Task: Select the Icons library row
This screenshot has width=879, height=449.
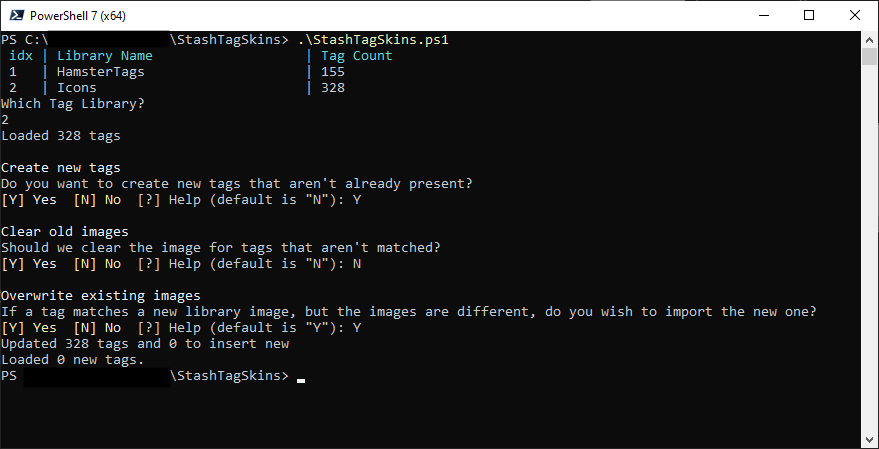Action: pos(173,87)
